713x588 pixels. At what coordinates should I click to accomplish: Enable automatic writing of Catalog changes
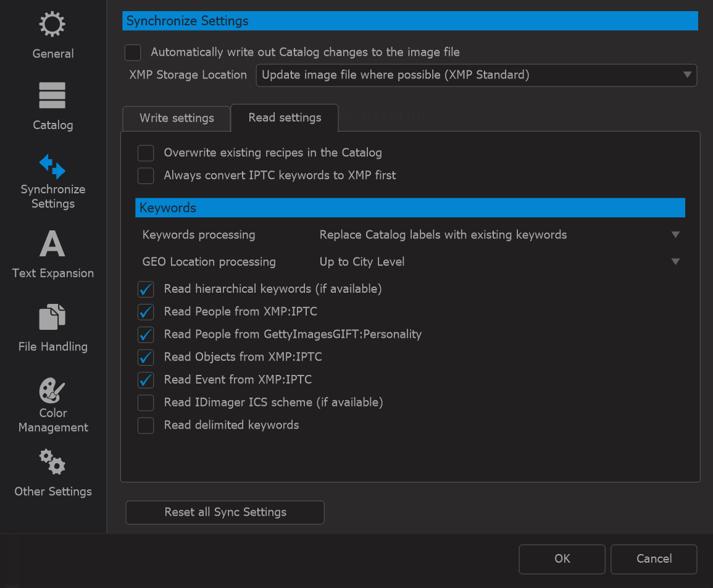(x=133, y=52)
